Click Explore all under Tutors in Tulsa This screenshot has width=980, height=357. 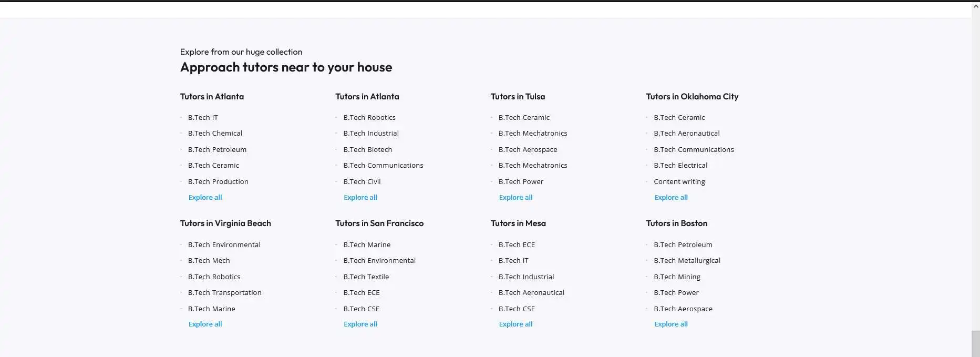(x=515, y=197)
